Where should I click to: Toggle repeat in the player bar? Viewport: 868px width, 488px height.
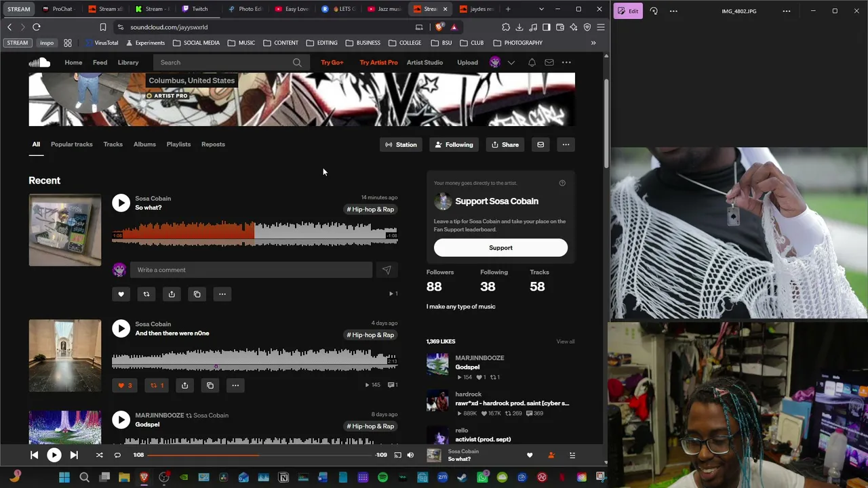117,455
